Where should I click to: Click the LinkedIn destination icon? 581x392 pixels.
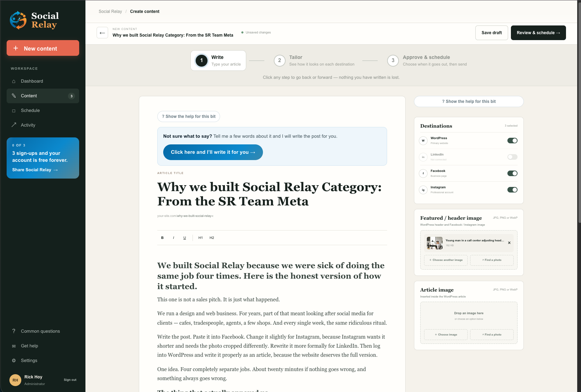423,157
